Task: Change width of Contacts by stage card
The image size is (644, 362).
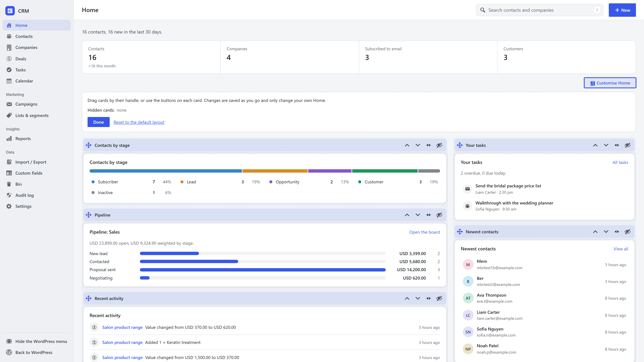Action: coord(428,145)
